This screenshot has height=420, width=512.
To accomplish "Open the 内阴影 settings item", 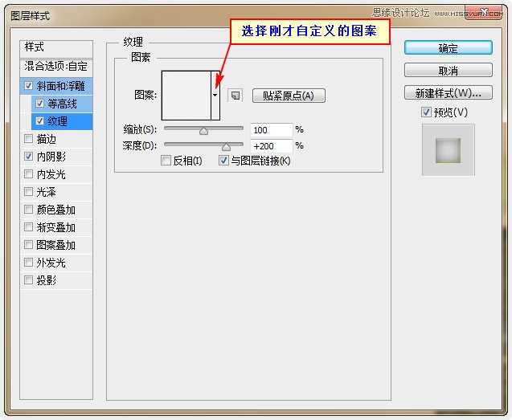I will click(x=51, y=157).
